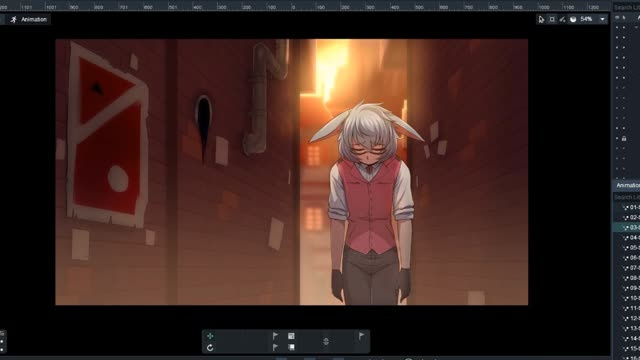Click the rightmost flag in bottom toolbar

(x=361, y=336)
